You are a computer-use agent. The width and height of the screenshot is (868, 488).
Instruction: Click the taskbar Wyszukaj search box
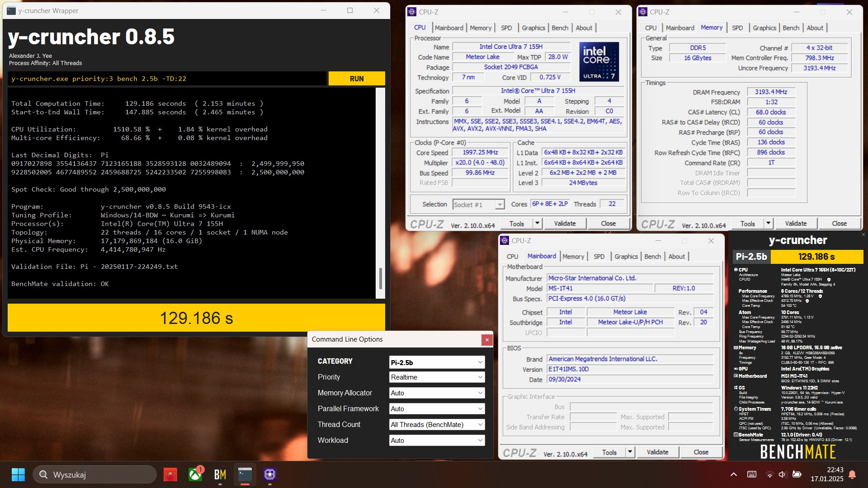pos(94,474)
